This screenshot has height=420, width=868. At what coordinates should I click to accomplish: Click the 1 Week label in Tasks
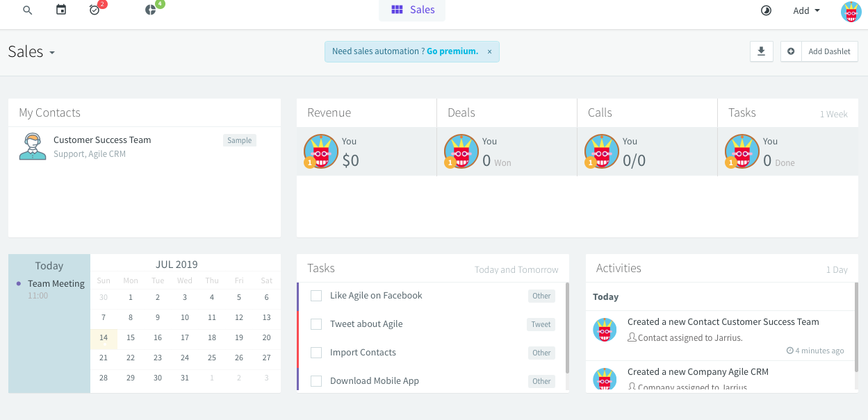coord(834,114)
